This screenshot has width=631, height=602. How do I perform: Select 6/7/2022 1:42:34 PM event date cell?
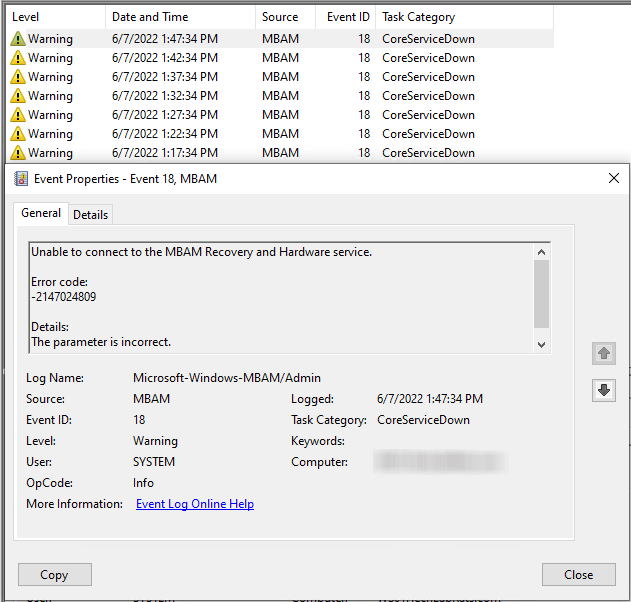pyautogui.click(x=165, y=58)
